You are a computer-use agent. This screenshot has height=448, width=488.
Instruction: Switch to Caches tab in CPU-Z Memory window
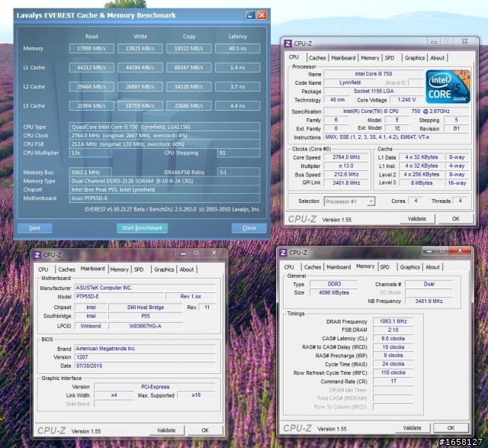pos(313,267)
